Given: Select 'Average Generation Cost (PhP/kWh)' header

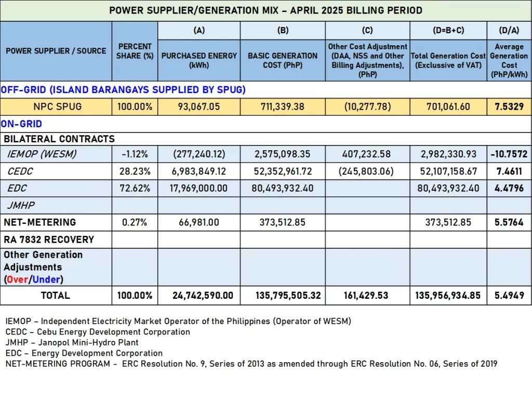Looking at the screenshot, I should point(509,60).
